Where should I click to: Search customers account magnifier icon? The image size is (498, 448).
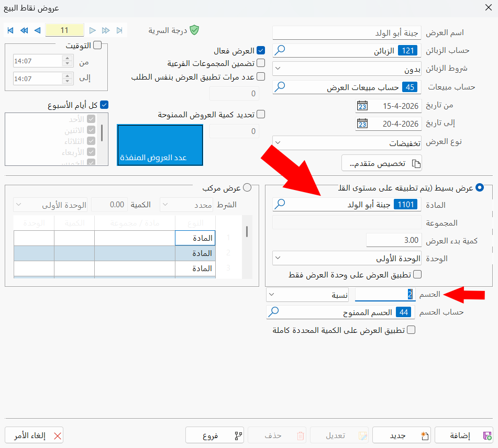click(x=280, y=50)
